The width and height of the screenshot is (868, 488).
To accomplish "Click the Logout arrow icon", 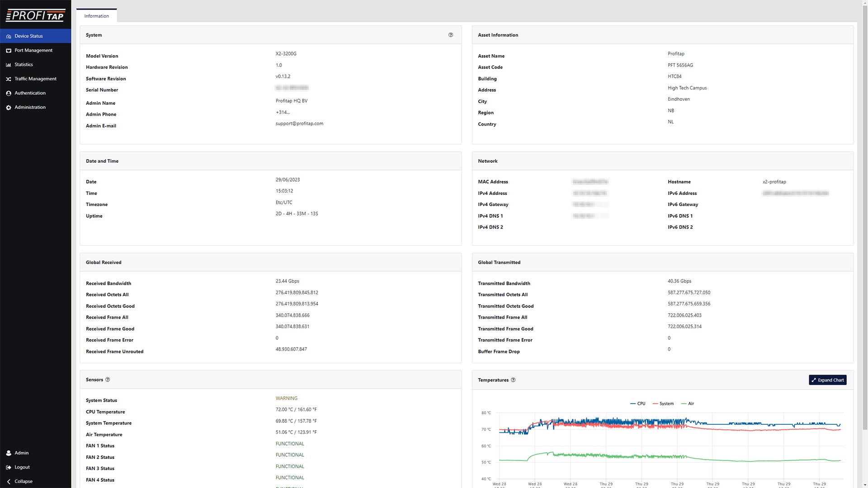I will (9, 467).
